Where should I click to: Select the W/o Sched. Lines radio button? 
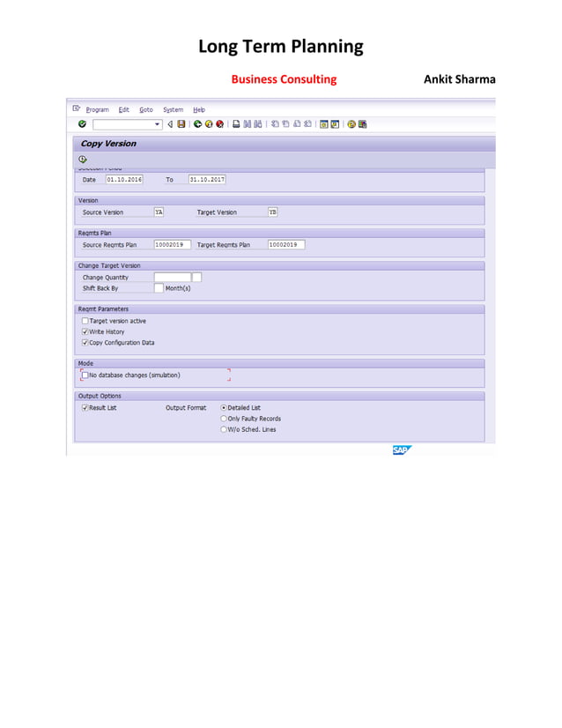[224, 429]
